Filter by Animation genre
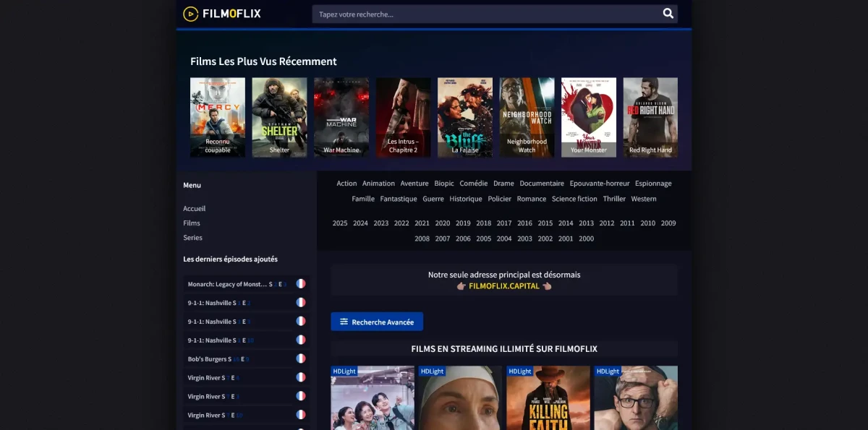The width and height of the screenshot is (868, 430). (378, 184)
